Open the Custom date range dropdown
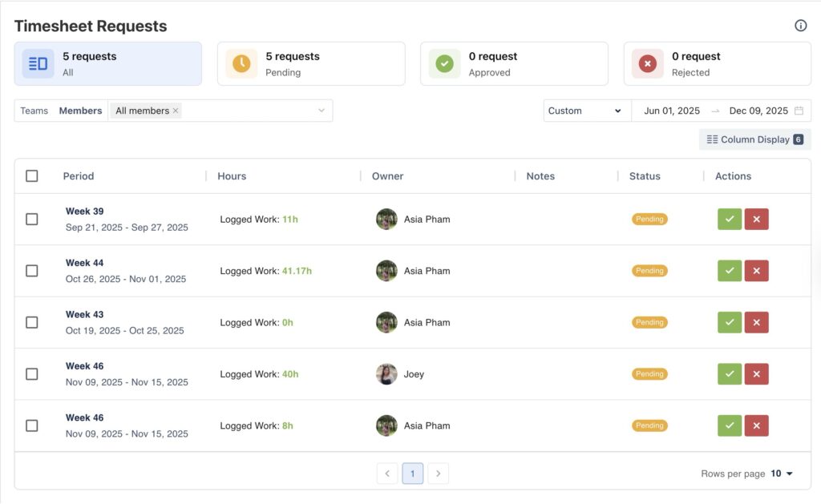Viewport: 821px width, 504px height. coord(585,111)
